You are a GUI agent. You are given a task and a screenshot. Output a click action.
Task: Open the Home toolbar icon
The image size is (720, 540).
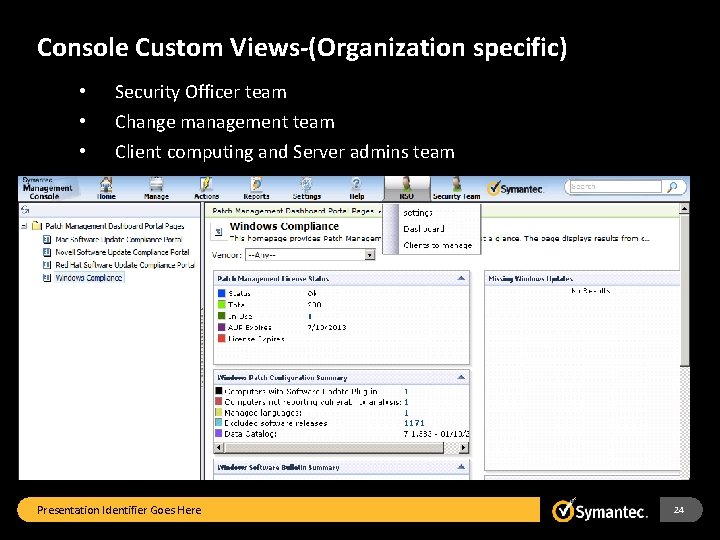(x=106, y=188)
